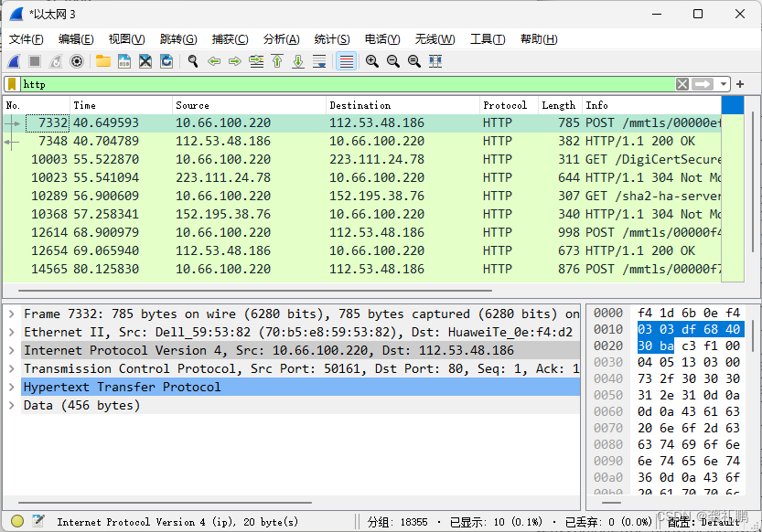Go to a specific packet
The width and height of the screenshot is (762, 532).
[x=256, y=61]
